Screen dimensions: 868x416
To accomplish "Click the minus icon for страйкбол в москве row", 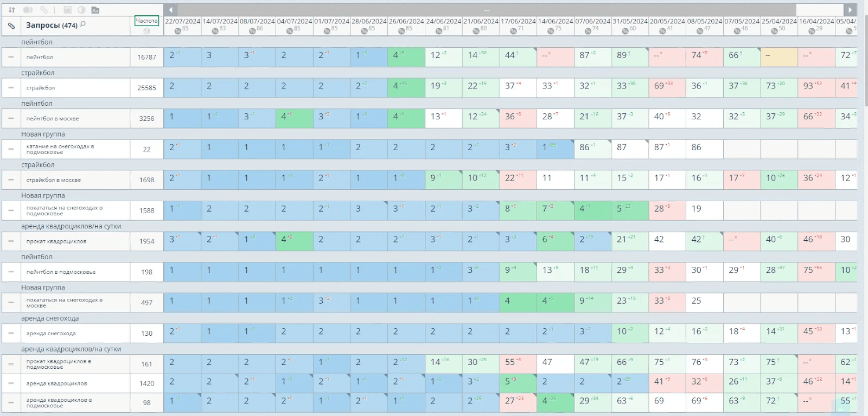I will [x=11, y=180].
